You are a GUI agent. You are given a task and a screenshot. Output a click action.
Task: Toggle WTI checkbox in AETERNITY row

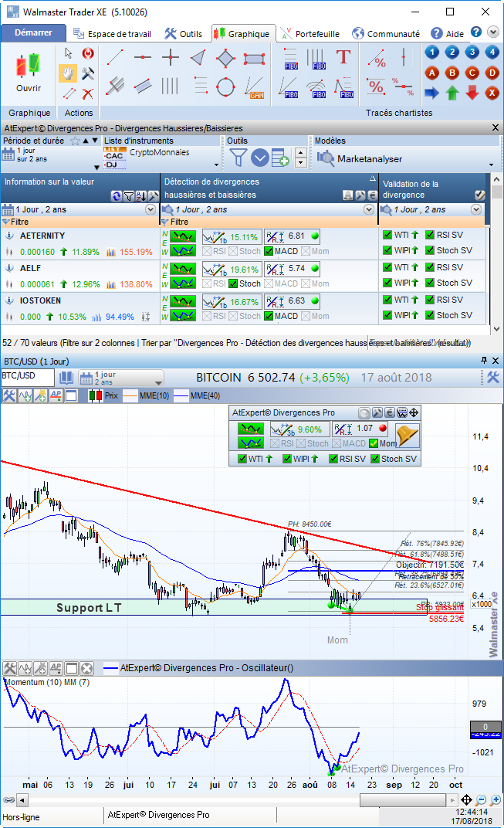[387, 235]
